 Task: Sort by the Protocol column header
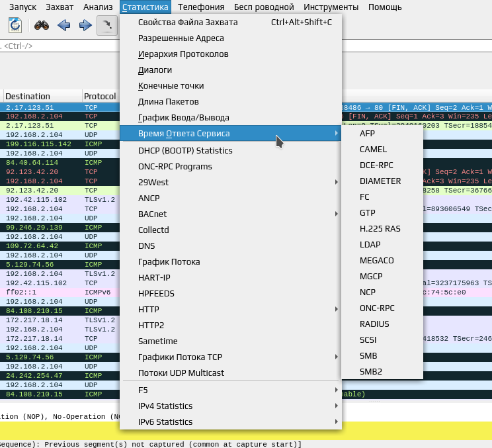pos(101,96)
